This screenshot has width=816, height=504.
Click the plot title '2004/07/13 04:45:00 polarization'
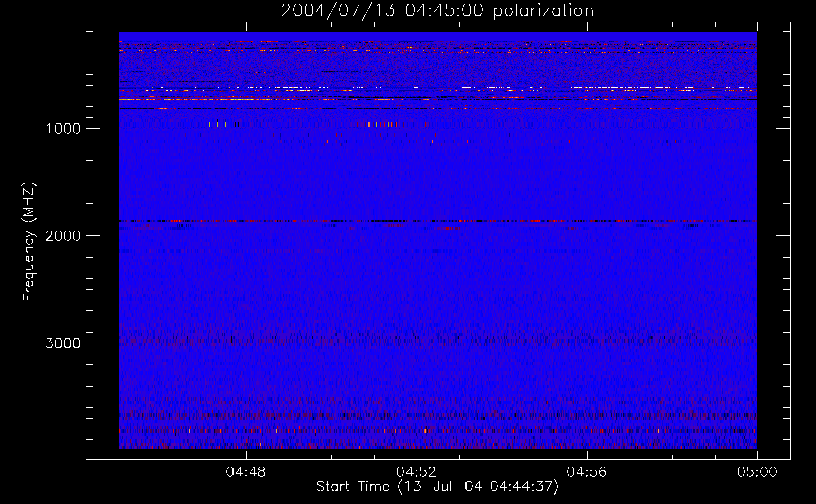(x=437, y=10)
